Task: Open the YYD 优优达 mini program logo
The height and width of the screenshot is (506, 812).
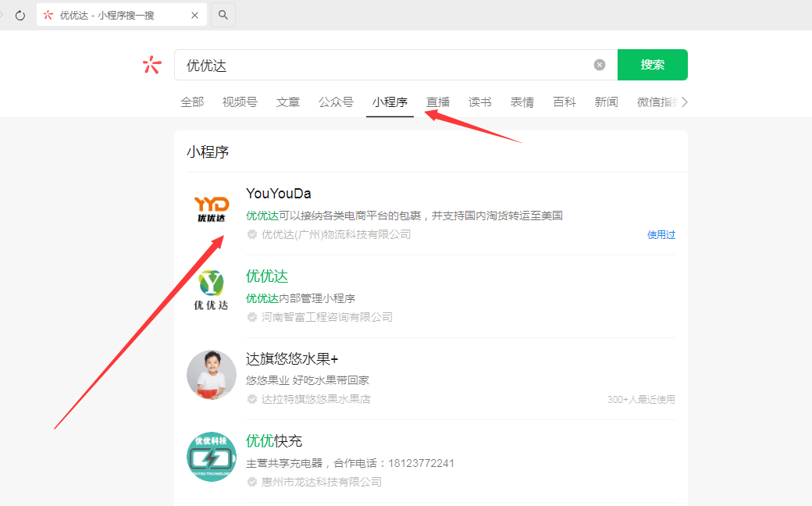Action: click(212, 209)
